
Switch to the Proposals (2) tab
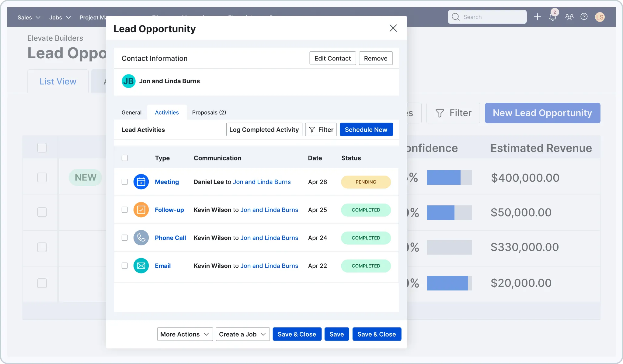(209, 112)
